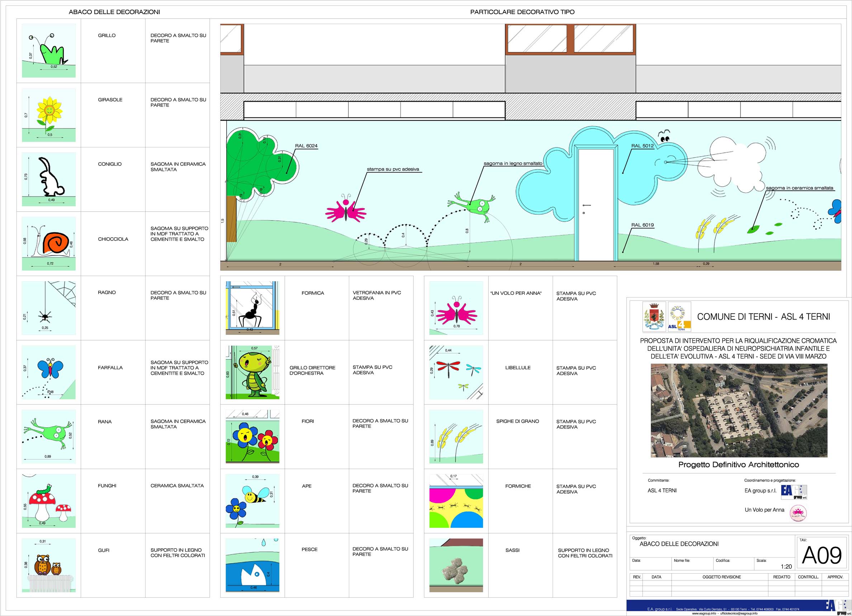852x616 pixels.
Task: Select the FIORI singing flowers thumbnail
Action: 252,436
